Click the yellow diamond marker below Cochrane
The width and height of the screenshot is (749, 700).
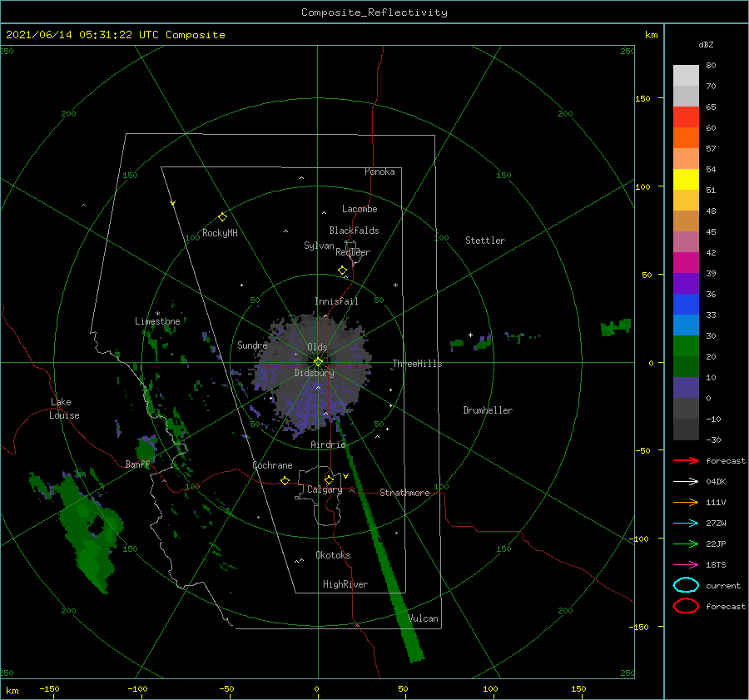[285, 480]
